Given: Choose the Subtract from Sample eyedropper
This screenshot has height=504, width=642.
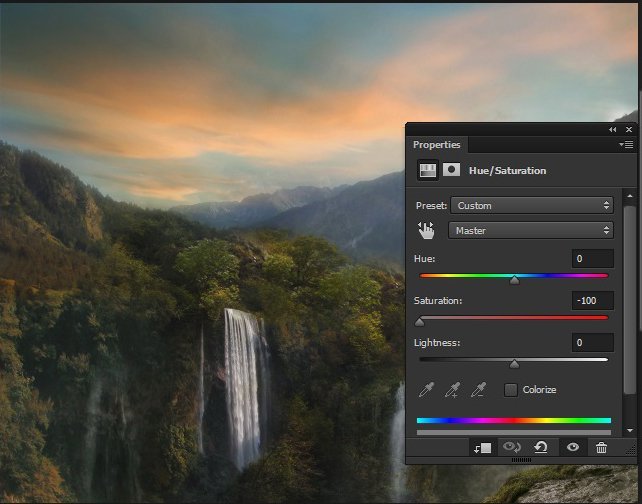Looking at the screenshot, I should point(480,389).
